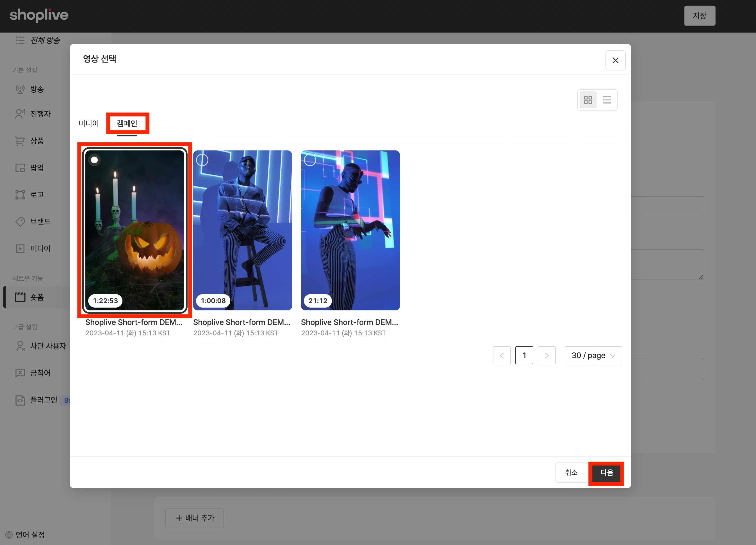Click the 취소 cancel button
Image resolution: width=756 pixels, height=545 pixels.
(571, 472)
